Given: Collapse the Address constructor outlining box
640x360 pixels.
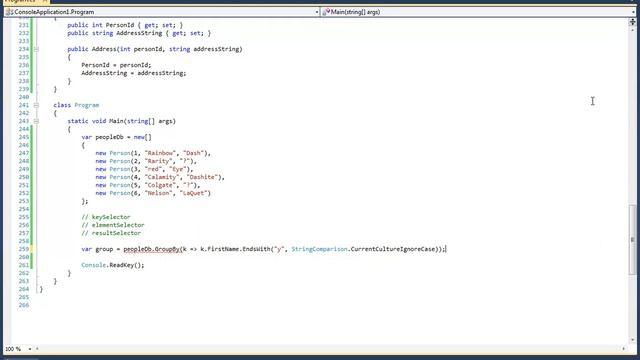Looking at the screenshot, I should [36, 49].
